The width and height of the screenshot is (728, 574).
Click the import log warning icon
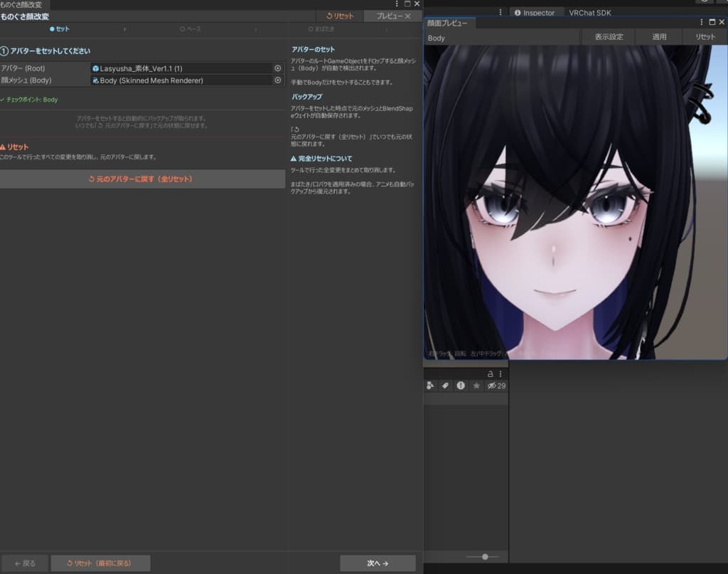tap(461, 386)
